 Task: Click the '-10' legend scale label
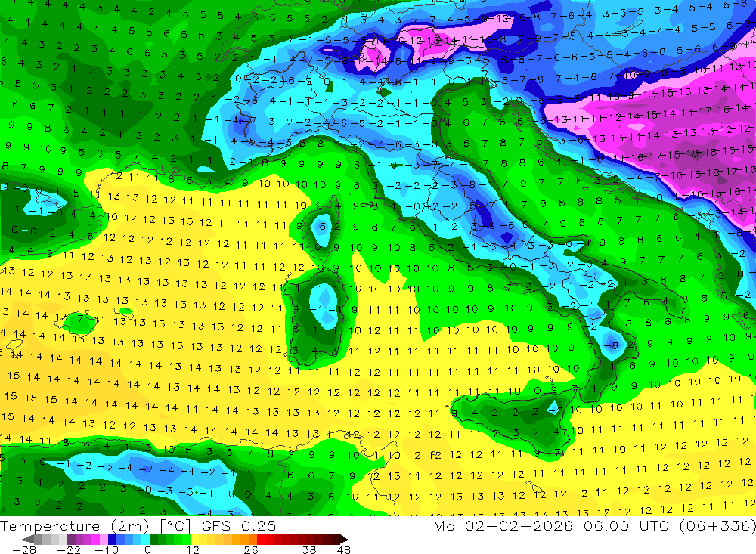(x=106, y=549)
